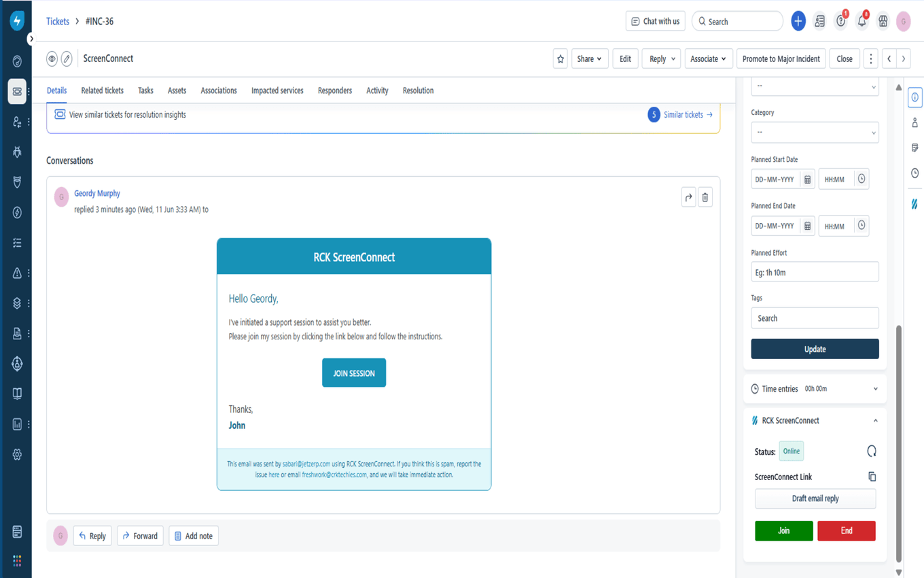924x578 pixels.
Task: Click the JOIN SESSION button in email
Action: (x=354, y=373)
